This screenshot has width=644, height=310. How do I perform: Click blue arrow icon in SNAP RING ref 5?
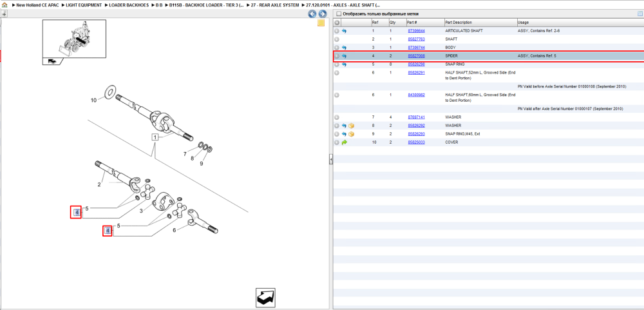tap(344, 64)
